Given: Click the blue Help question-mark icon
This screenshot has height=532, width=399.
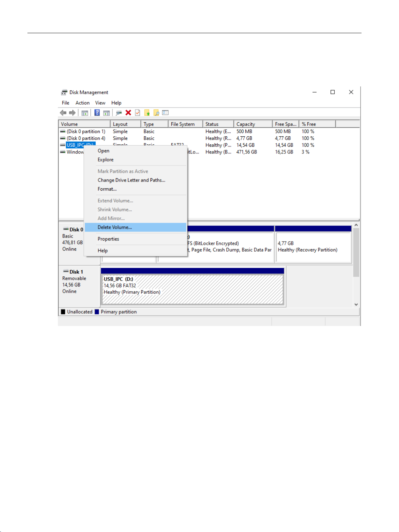Looking at the screenshot, I should (x=97, y=113).
